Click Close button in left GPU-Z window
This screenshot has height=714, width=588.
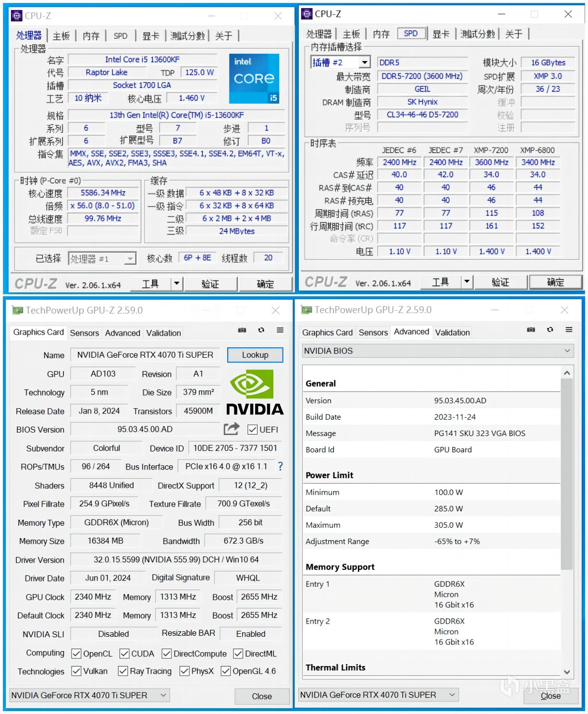click(262, 696)
